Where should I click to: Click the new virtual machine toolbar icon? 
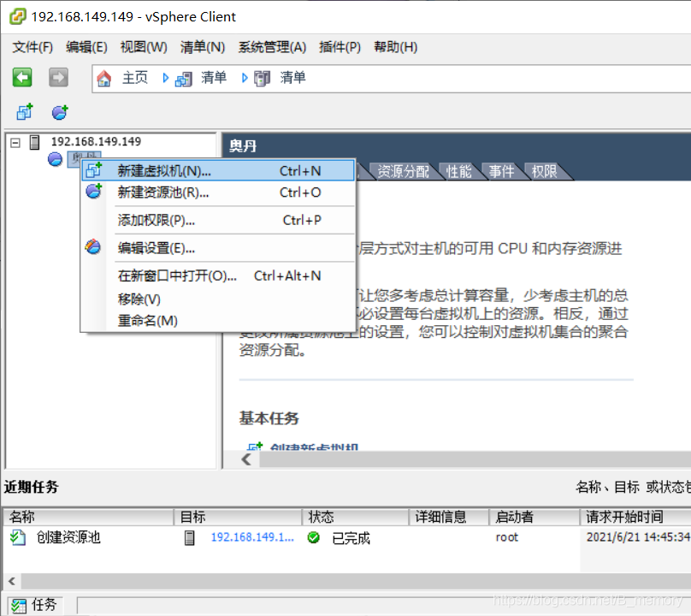pos(25,112)
